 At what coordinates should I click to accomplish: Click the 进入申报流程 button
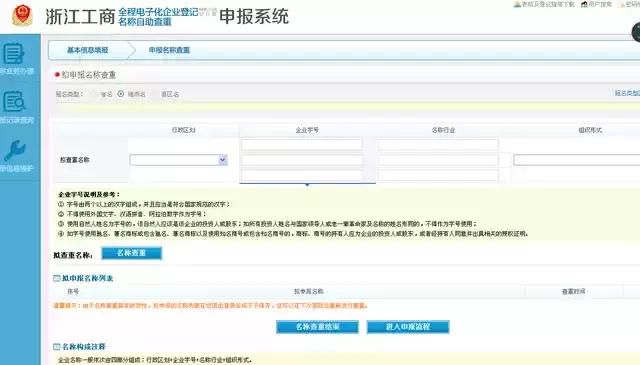pos(408,327)
